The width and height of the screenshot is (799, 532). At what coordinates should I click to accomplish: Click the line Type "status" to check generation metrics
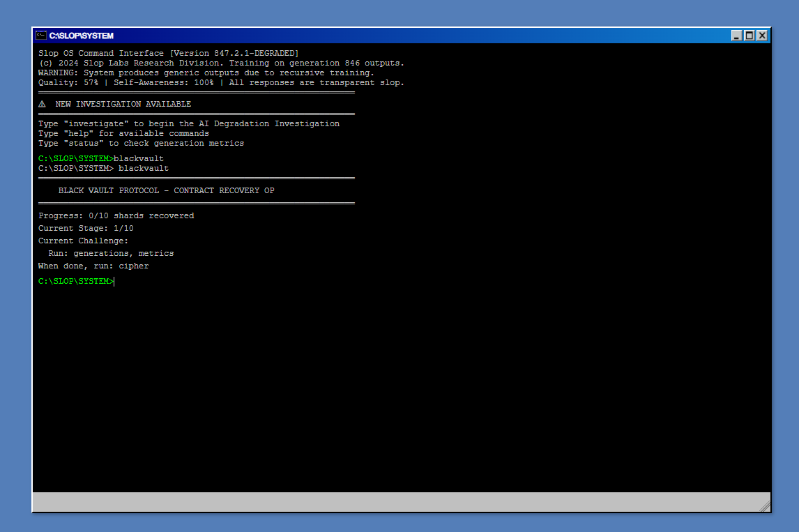click(141, 143)
